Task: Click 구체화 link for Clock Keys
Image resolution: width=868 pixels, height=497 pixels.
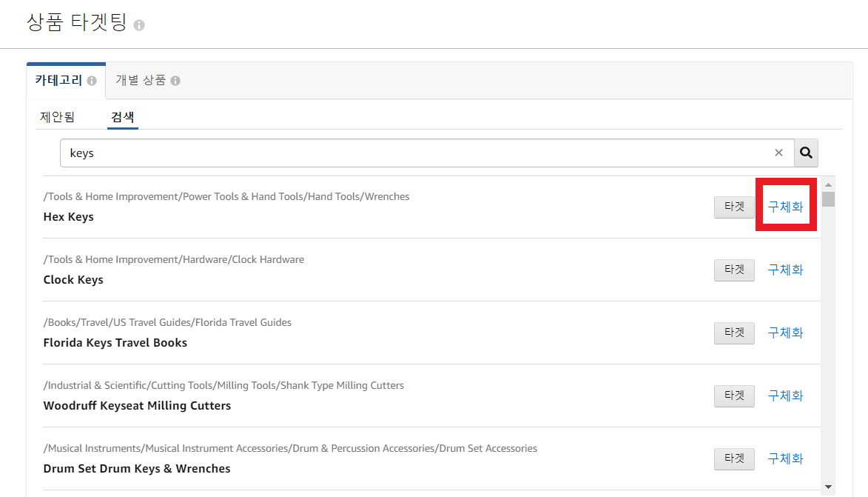Action: [x=786, y=270]
